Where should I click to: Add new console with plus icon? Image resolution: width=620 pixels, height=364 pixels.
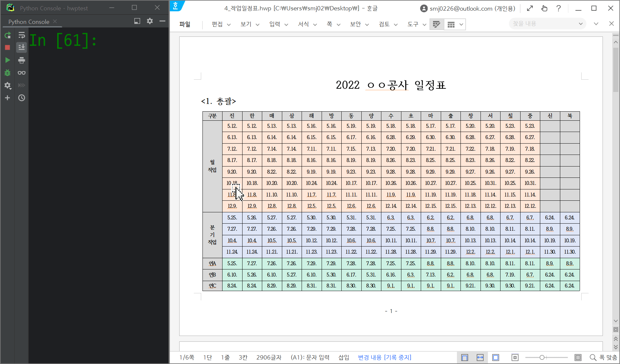point(7,98)
